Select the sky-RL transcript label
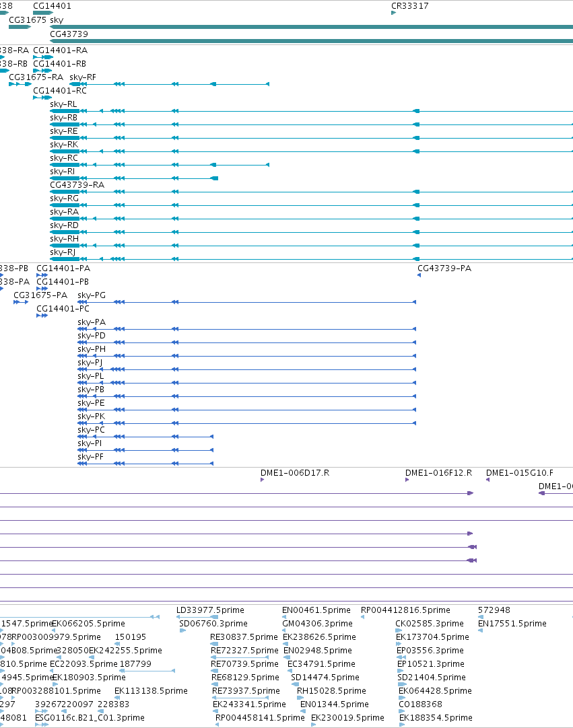Viewport: 573px width, 728px height. point(63,104)
